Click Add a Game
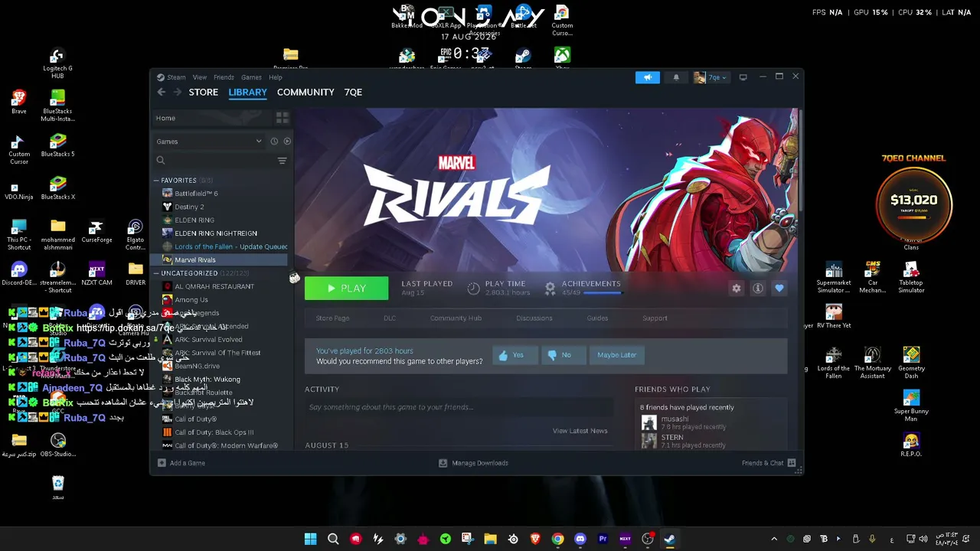Image resolution: width=980 pixels, height=551 pixels. pyautogui.click(x=181, y=463)
